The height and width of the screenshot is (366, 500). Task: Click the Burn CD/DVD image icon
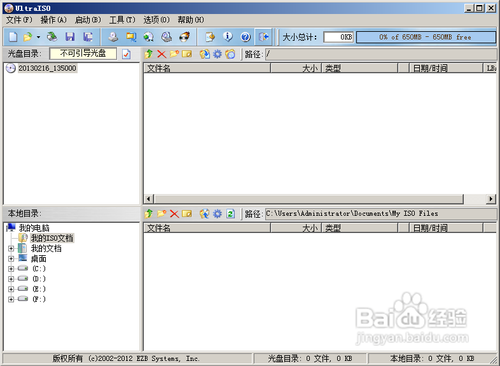point(184,37)
